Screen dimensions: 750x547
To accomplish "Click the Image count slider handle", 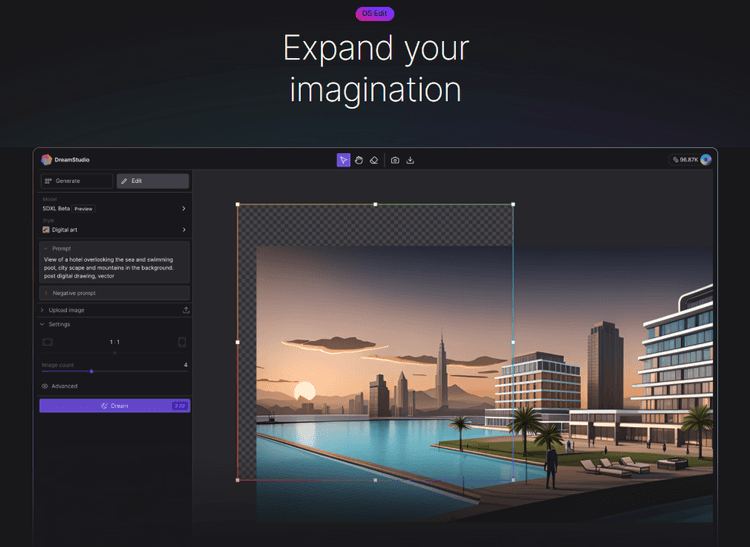I will pyautogui.click(x=91, y=372).
